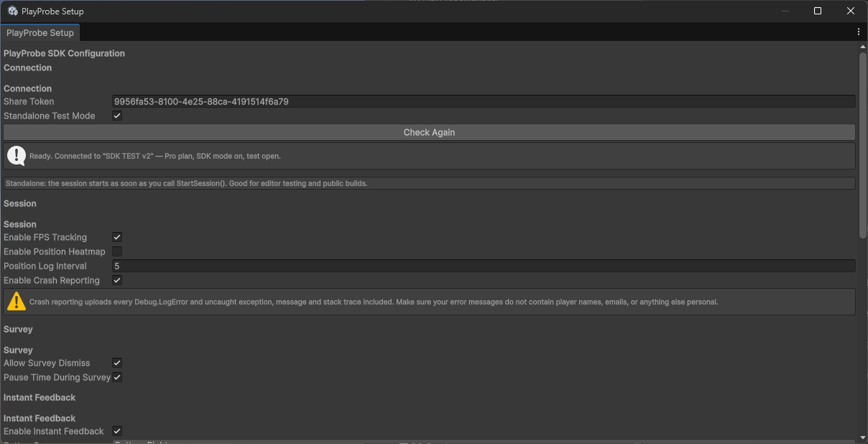Uncheck the Enable Crash Reporting checkbox
This screenshot has height=444, width=868.
click(x=117, y=280)
